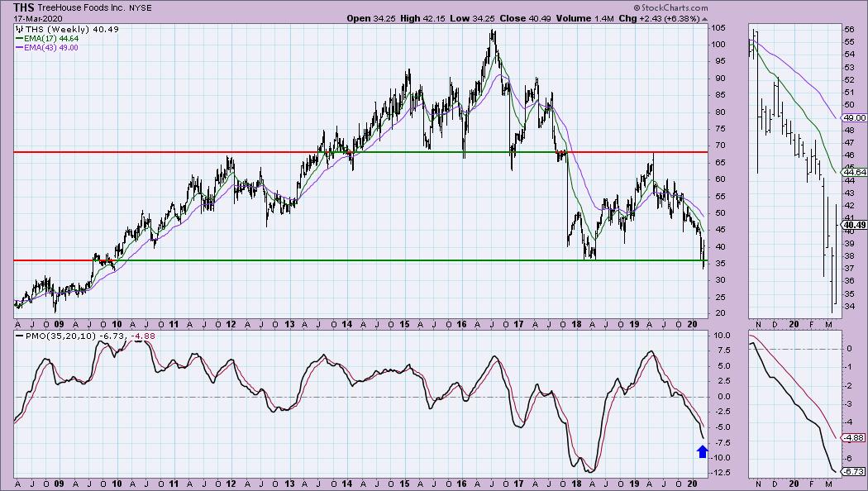Click the 44.64 EMA price tag
Viewport: 868px width, 491px height.
coord(854,172)
